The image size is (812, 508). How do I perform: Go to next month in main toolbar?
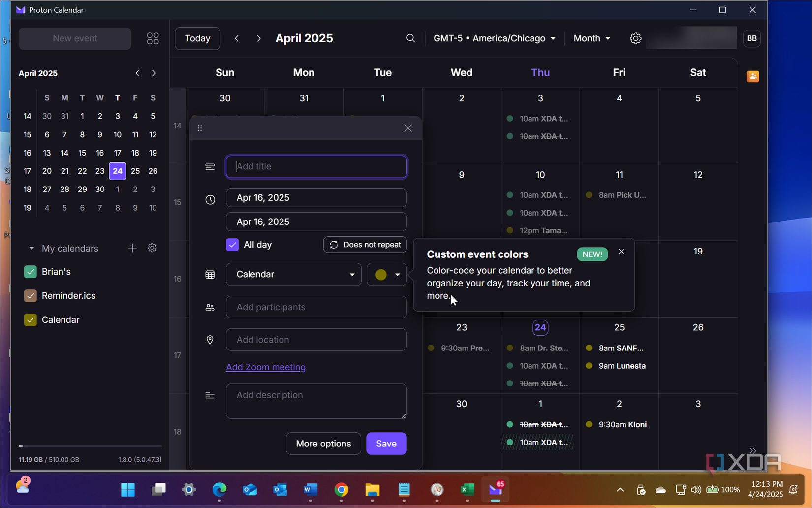259,38
